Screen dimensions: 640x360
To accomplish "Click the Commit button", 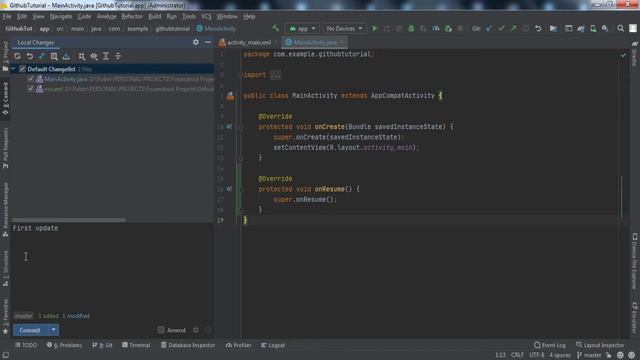I will 30,330.
